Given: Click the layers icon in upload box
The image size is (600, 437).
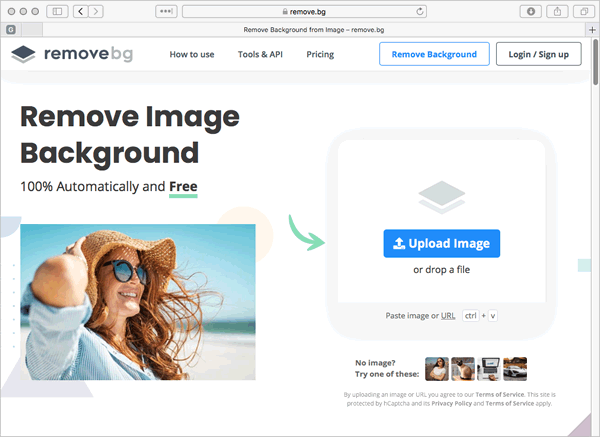Looking at the screenshot, I should 440,197.
